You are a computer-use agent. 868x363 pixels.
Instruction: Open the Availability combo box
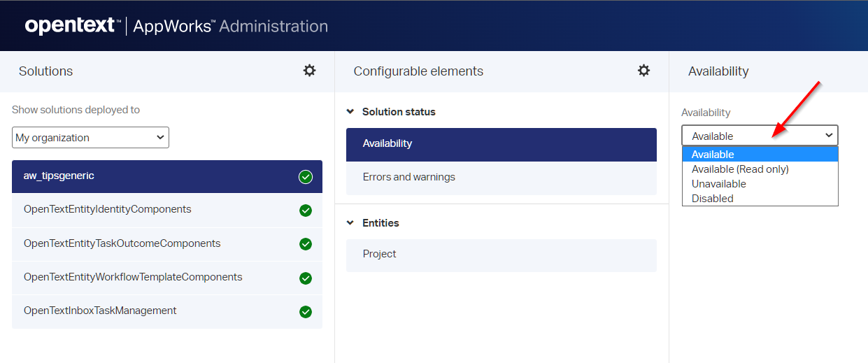[760, 136]
